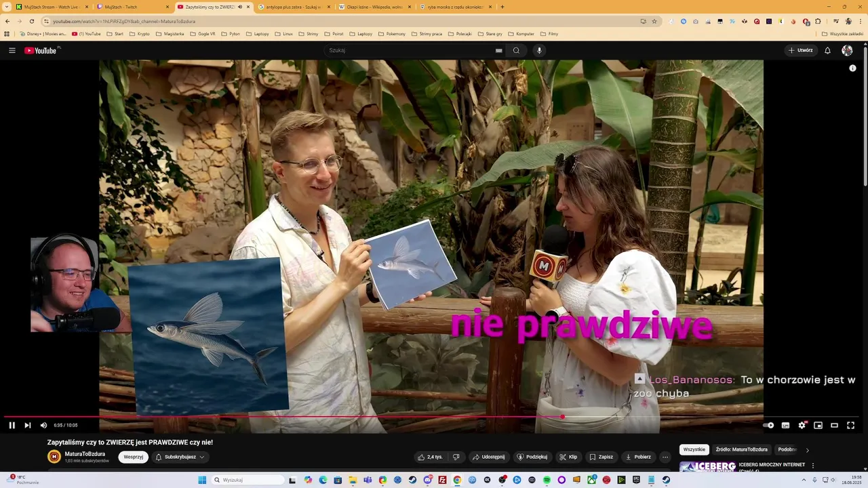Go to YouTube home via logo

(x=42, y=50)
